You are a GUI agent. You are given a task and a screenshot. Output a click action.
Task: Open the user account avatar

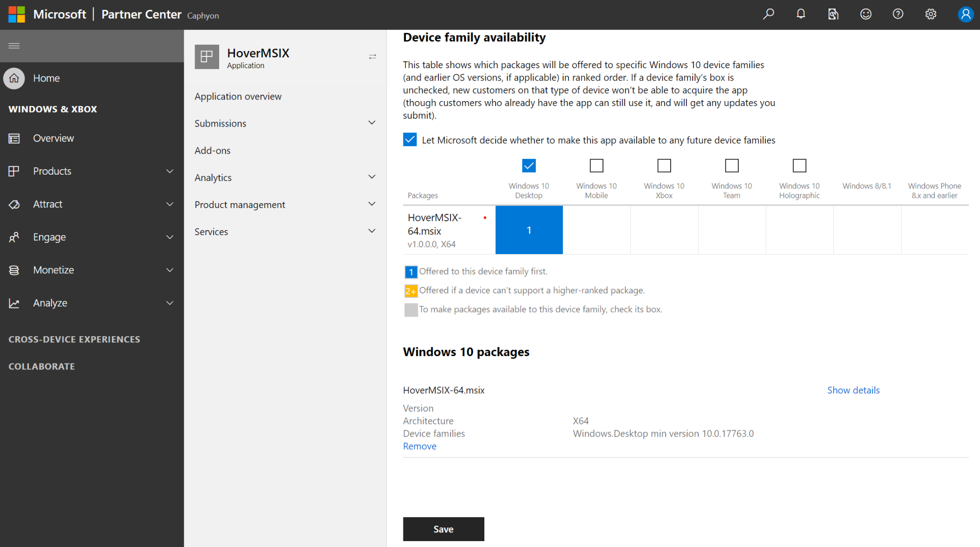(966, 14)
